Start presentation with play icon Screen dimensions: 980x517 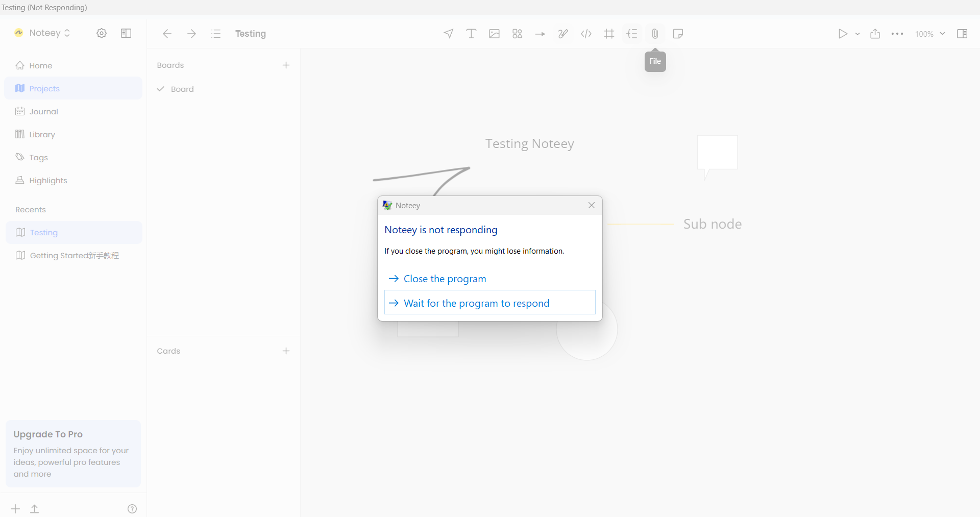(843, 34)
